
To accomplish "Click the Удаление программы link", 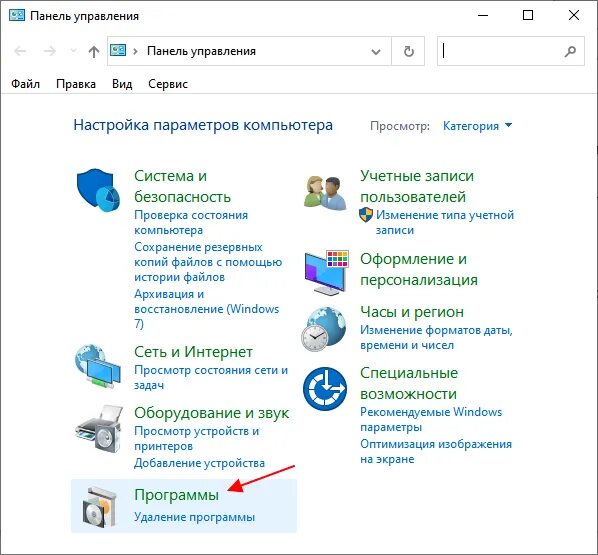I will 194,517.
